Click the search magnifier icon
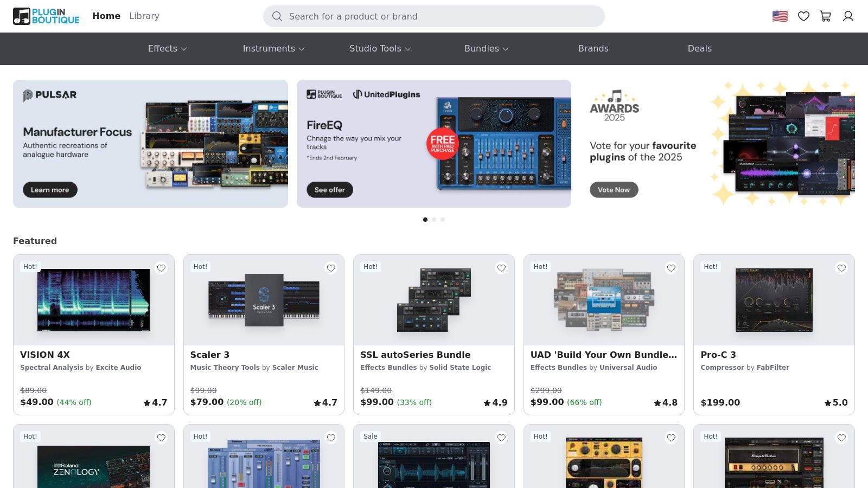The width and height of the screenshot is (868, 488). tap(277, 16)
